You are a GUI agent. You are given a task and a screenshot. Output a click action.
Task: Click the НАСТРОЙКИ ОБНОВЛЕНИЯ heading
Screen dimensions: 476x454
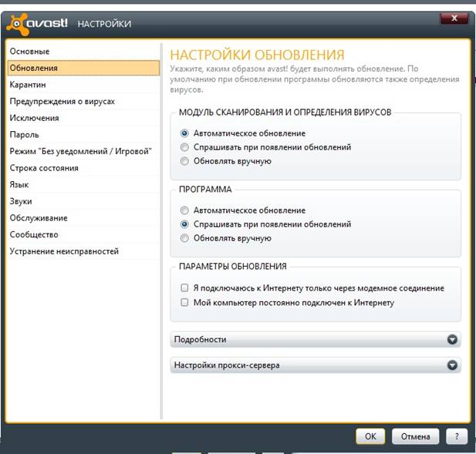click(257, 55)
